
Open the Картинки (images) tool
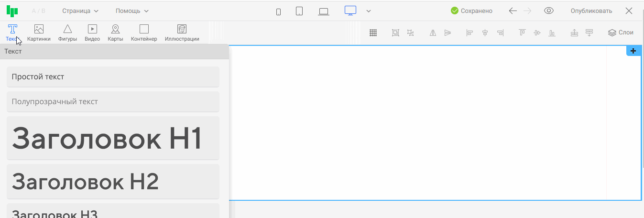click(x=39, y=33)
